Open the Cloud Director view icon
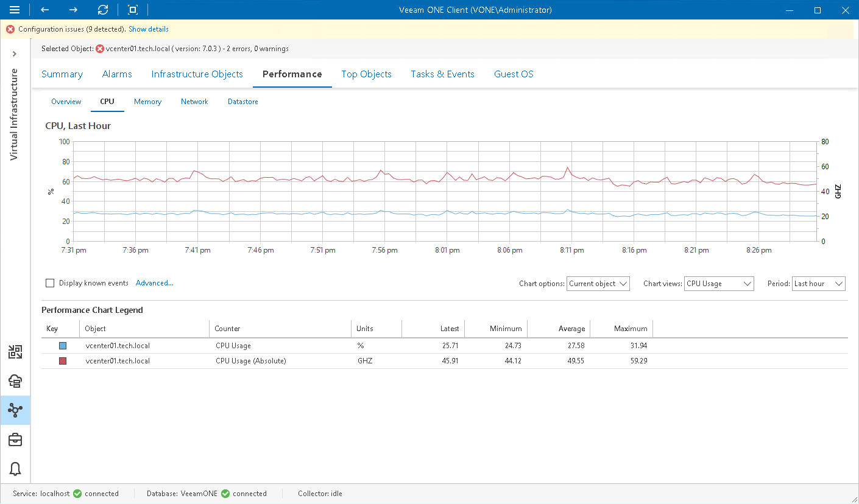 [15, 381]
